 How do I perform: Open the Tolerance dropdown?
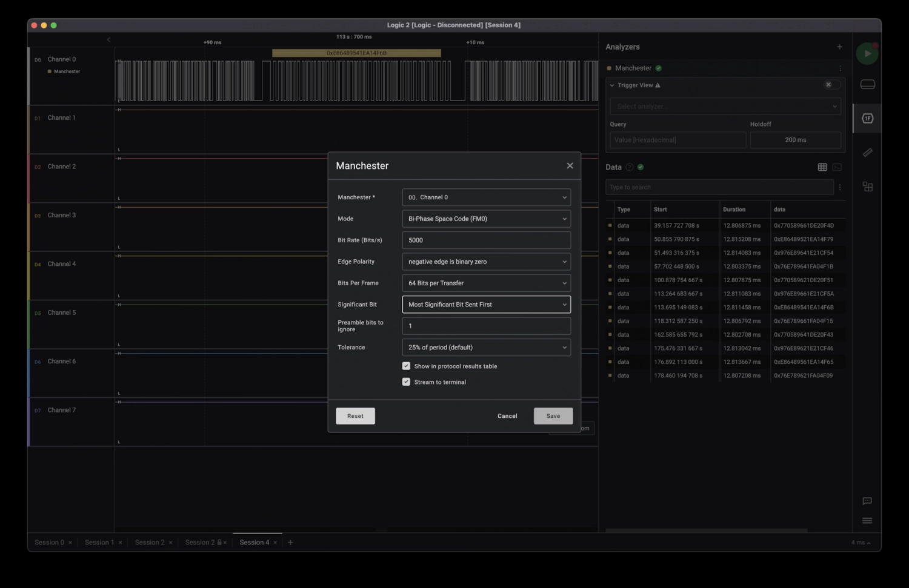click(x=486, y=347)
